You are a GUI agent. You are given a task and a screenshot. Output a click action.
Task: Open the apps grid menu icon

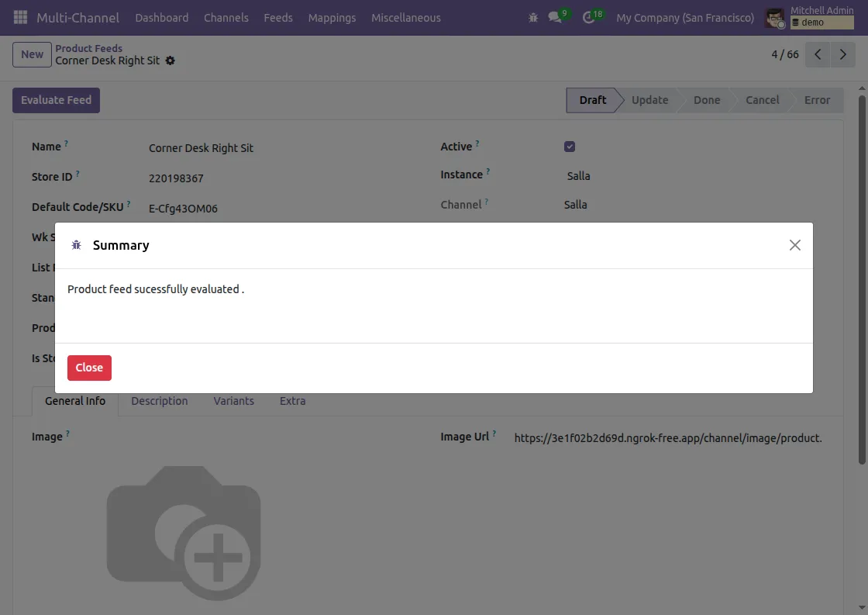pyautogui.click(x=20, y=17)
